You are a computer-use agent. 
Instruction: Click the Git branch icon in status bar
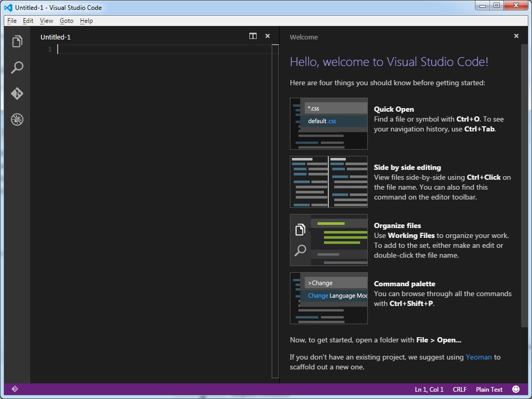(15, 389)
